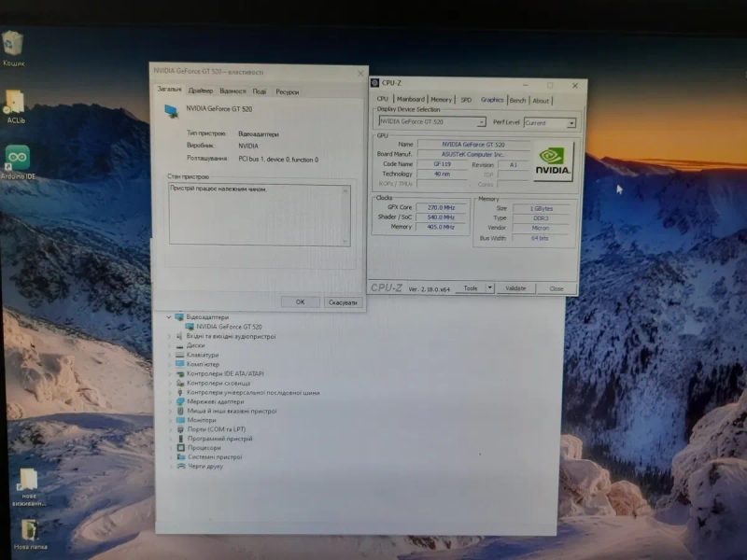Click the Мережеві адаптери network icon
The height and width of the screenshot is (560, 747).
[x=180, y=401]
